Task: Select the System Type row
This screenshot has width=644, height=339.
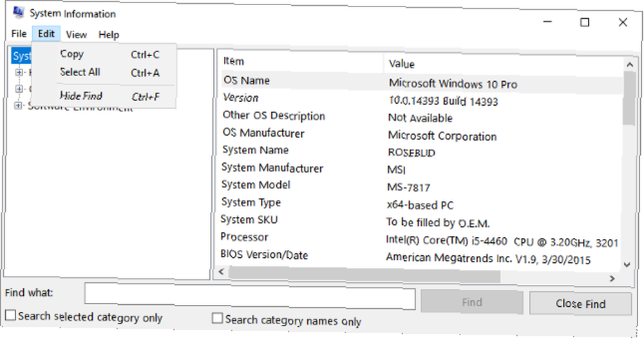Action: point(421,204)
